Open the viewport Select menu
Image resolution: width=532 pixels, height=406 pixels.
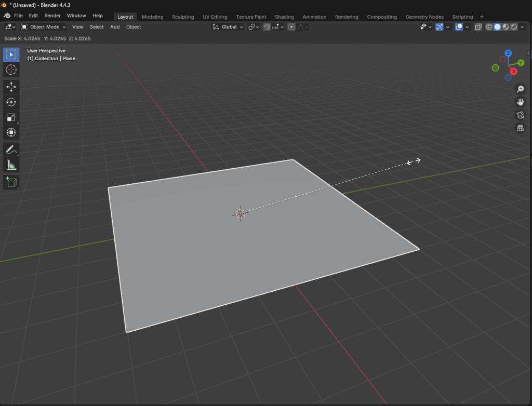[x=97, y=27]
